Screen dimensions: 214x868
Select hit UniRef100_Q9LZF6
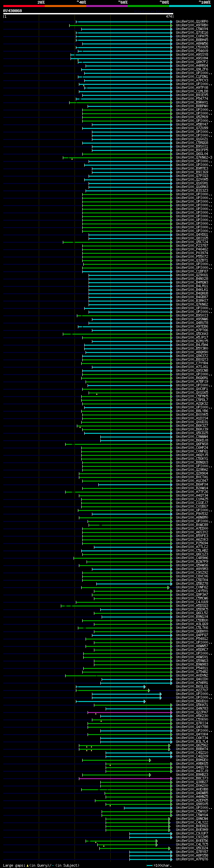(x=192, y=69)
